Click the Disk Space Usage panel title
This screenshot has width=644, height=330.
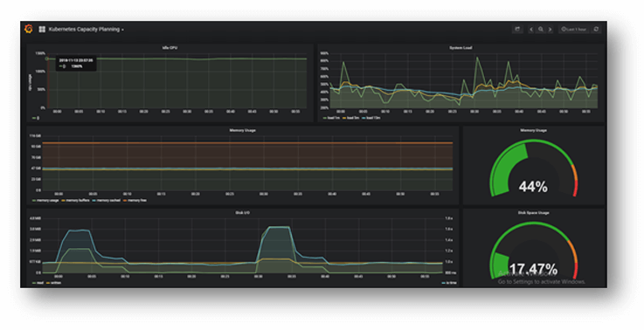tap(533, 213)
